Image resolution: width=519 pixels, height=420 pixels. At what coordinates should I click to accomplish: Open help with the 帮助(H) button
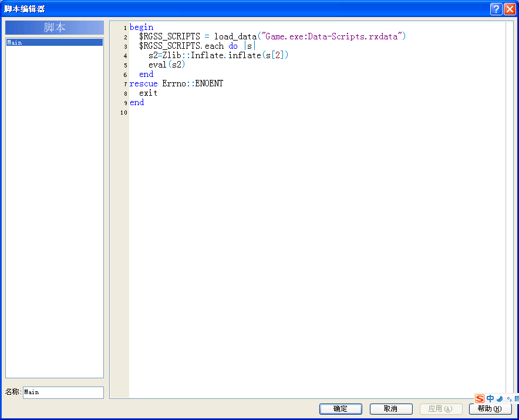tap(490, 409)
